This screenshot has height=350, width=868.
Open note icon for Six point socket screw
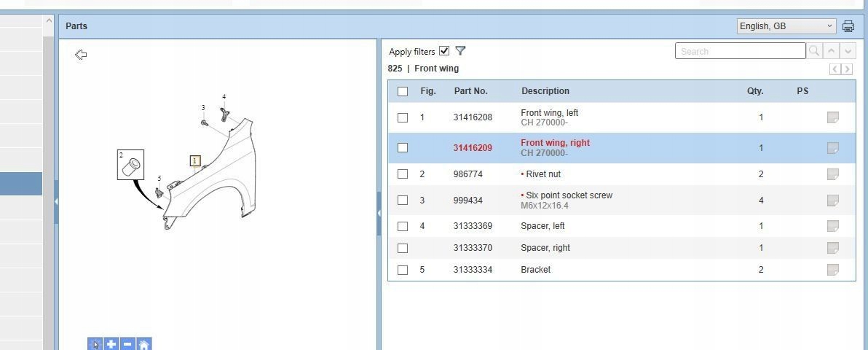[x=832, y=201]
